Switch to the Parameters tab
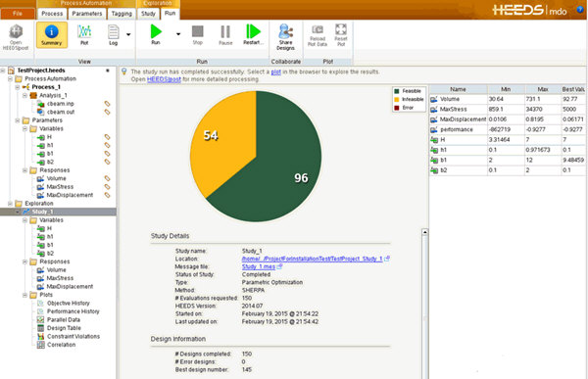 [87, 14]
